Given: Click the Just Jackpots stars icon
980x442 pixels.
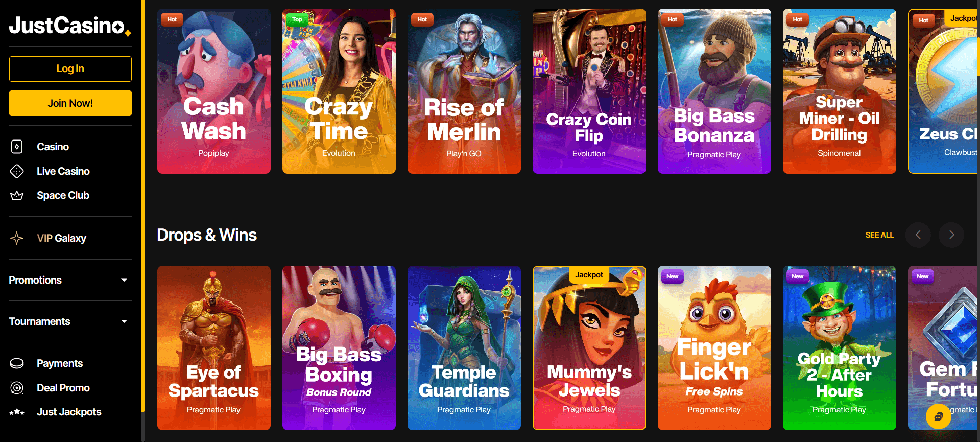Looking at the screenshot, I should click(x=17, y=412).
